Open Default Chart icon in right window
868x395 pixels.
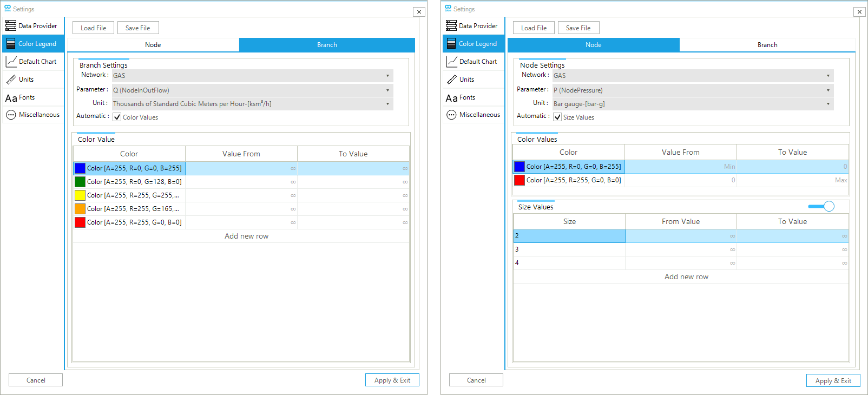451,61
